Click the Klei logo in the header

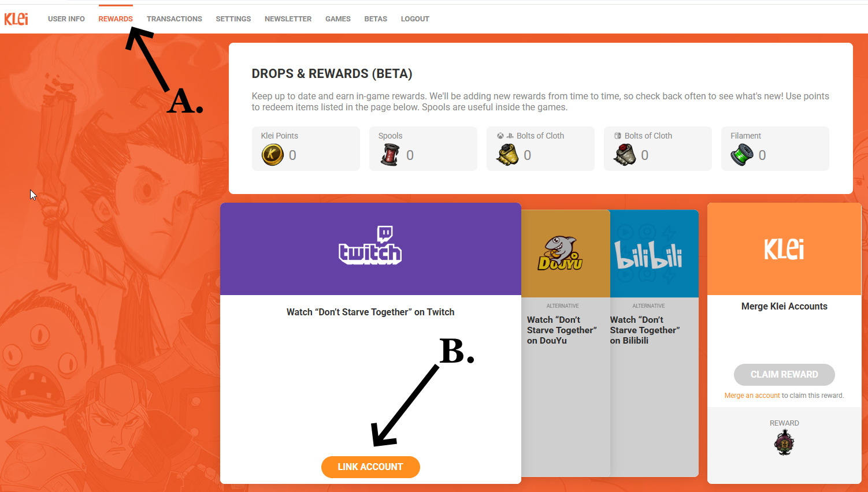[16, 18]
